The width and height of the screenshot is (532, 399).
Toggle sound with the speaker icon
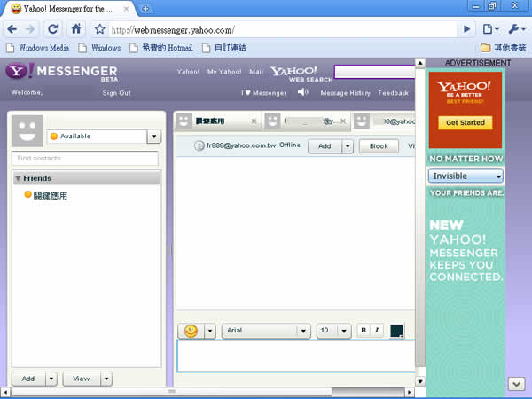coord(303,92)
